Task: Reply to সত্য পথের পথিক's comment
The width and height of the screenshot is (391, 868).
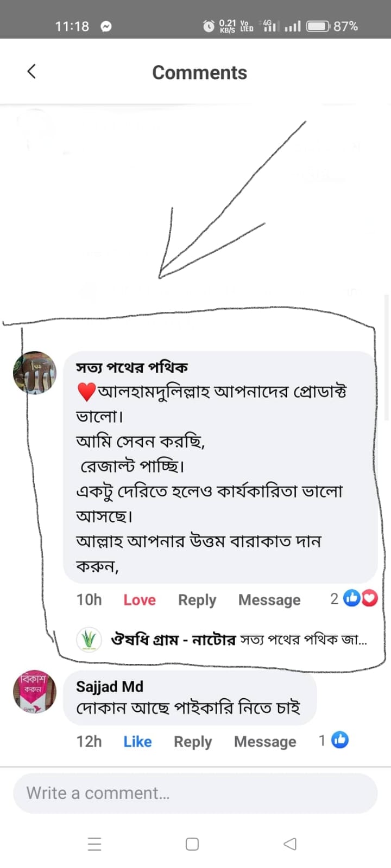Action: 197,599
